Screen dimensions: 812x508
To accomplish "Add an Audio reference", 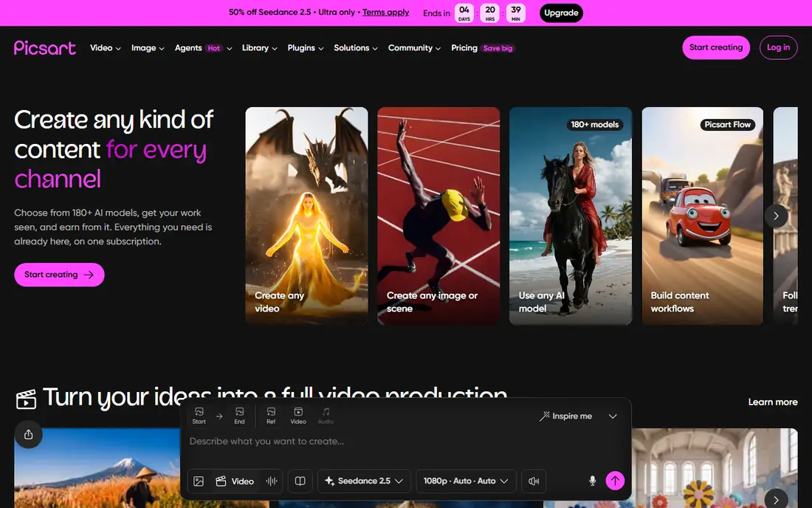I will pyautogui.click(x=326, y=416).
